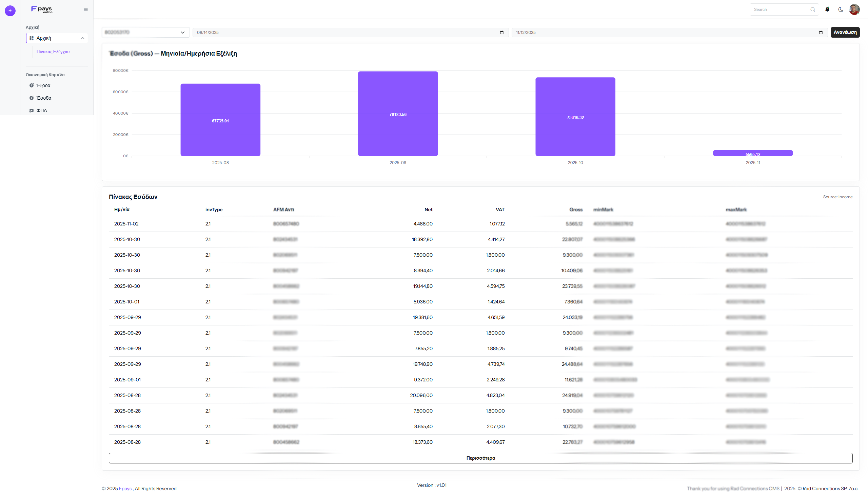Viewport: 868px width, 498px height.
Task: Open the start date calendar picker icon
Action: pos(502,33)
